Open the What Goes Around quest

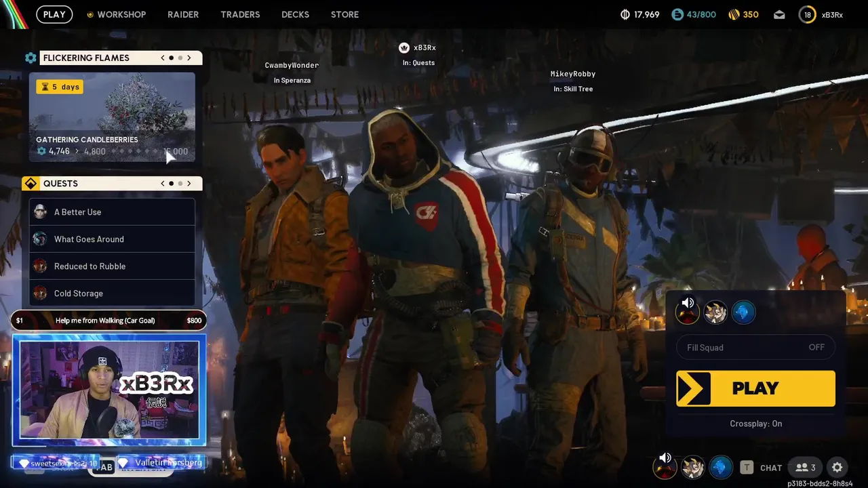pos(112,239)
